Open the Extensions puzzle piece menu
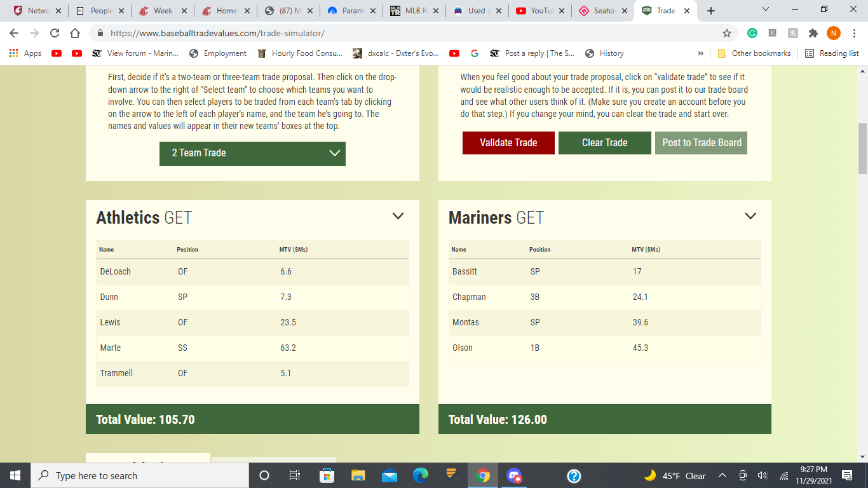 coord(813,33)
